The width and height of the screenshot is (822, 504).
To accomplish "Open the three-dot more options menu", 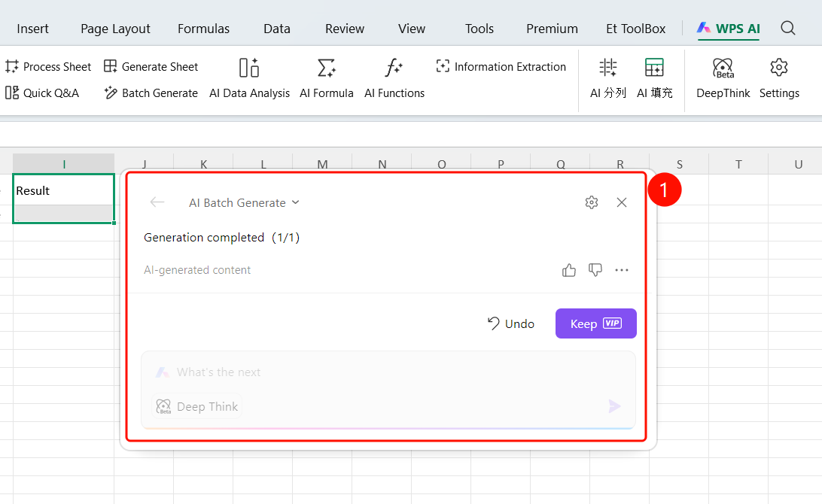I will pyautogui.click(x=622, y=270).
